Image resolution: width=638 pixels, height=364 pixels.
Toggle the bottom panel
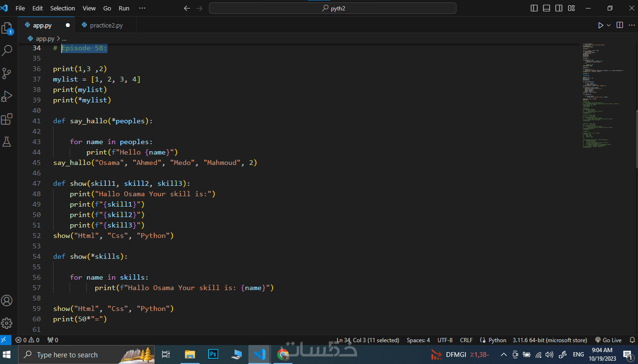tap(546, 8)
